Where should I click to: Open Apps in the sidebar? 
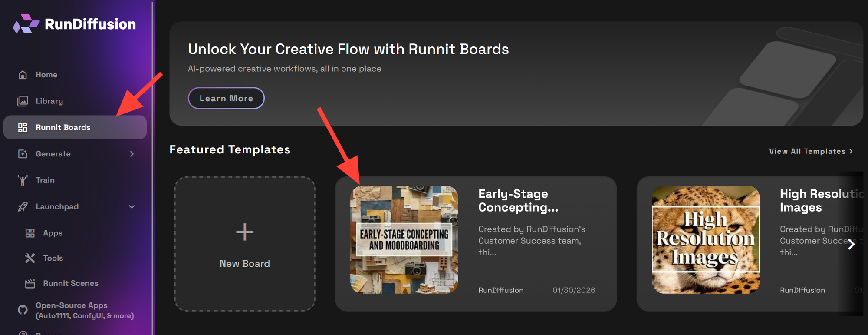[53, 233]
